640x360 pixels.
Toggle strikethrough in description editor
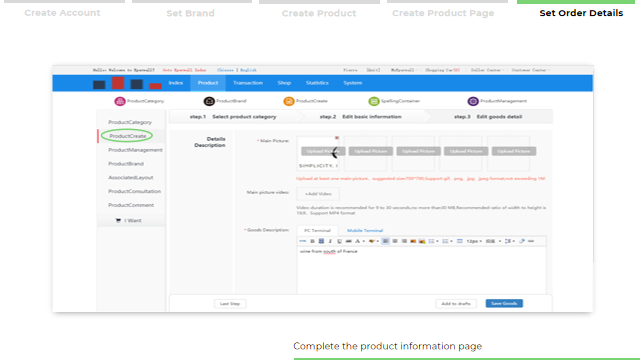tap(349, 241)
